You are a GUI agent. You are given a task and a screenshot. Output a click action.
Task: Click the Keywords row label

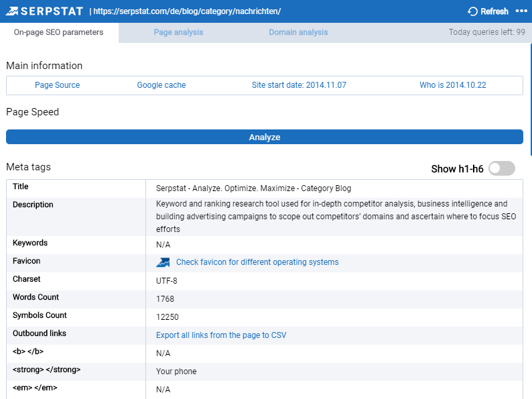coord(30,243)
